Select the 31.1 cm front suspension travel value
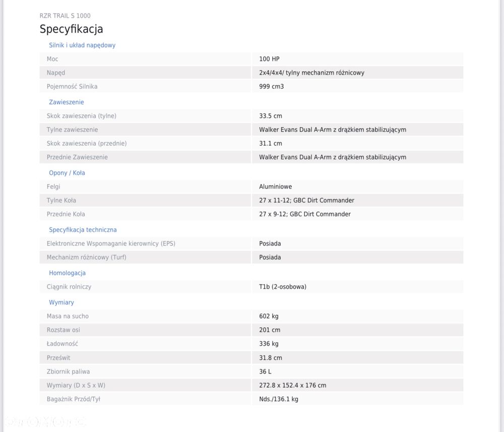Screen dimensions: 504x432 click(x=271, y=144)
